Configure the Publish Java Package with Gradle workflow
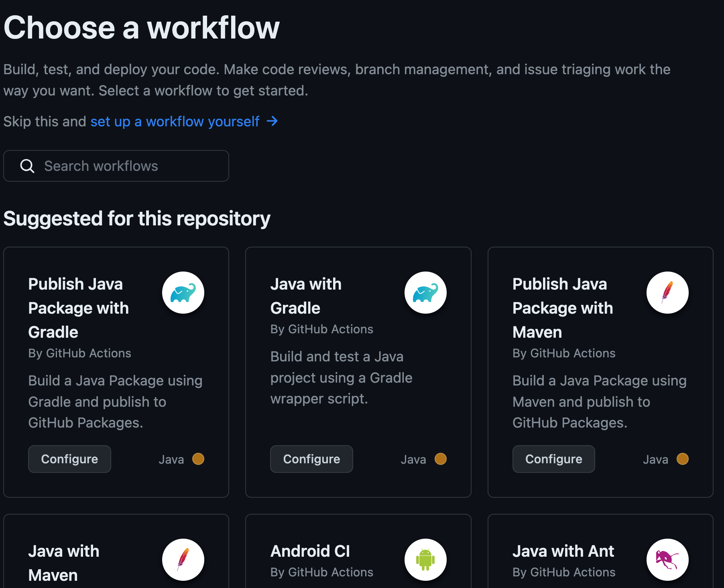 [x=69, y=459]
